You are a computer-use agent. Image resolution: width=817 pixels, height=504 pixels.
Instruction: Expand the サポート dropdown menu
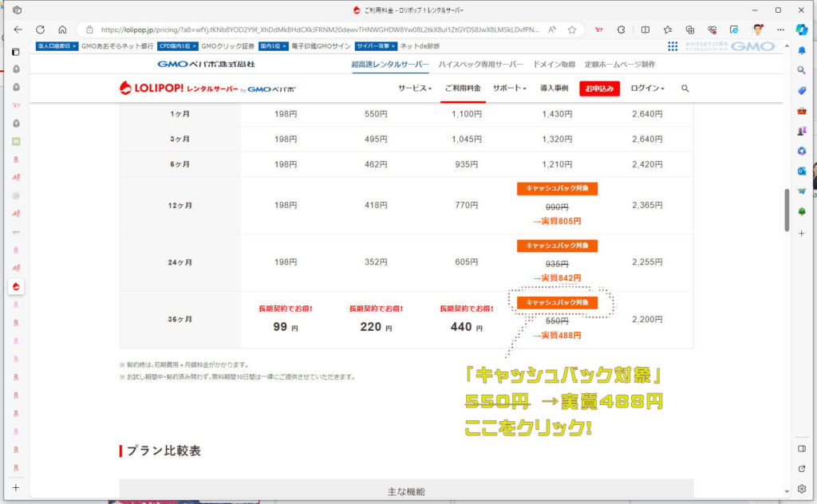coord(509,89)
